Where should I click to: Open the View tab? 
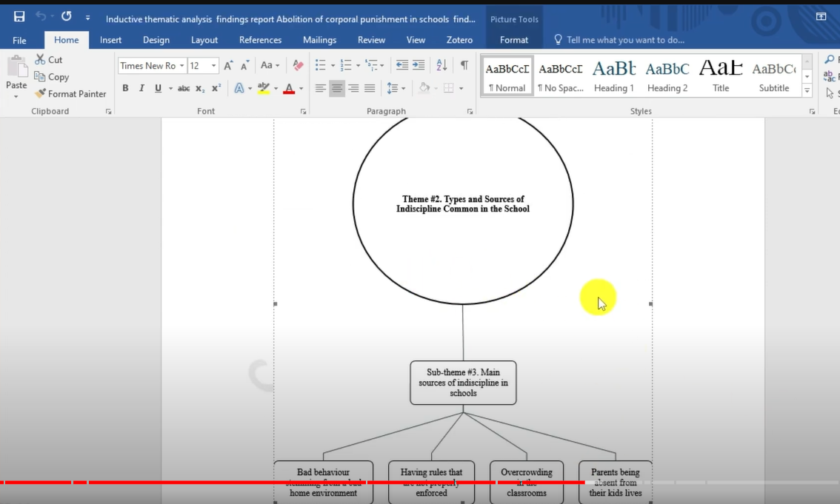416,40
